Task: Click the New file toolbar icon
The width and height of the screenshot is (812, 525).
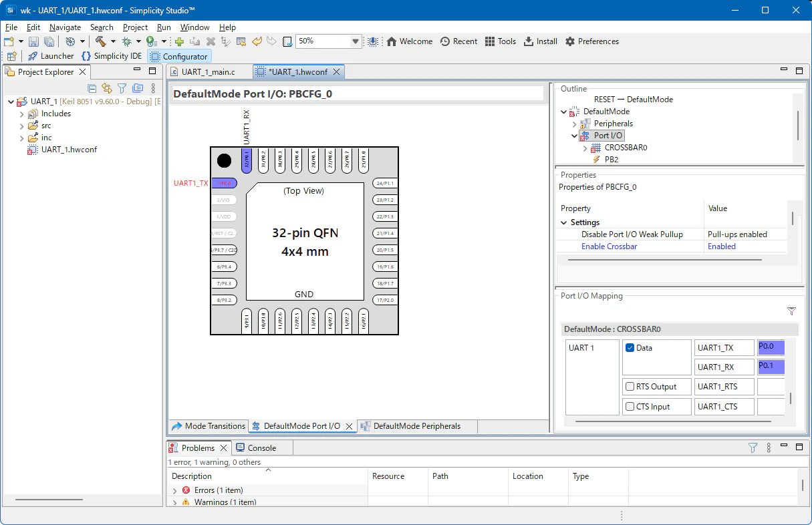Action: pos(9,41)
